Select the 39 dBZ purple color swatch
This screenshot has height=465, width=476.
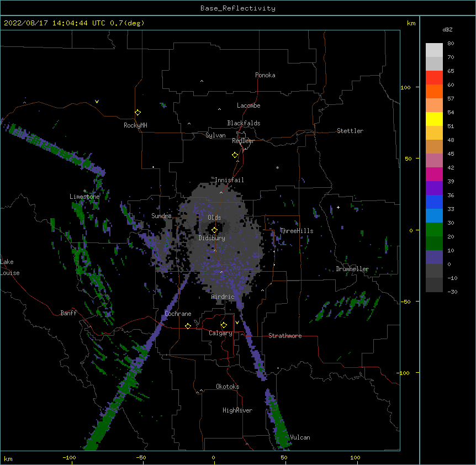(x=434, y=188)
